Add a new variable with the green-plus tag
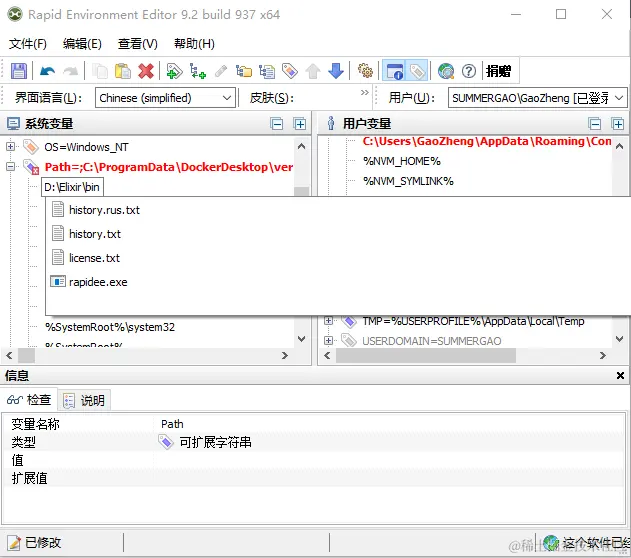631x558 pixels. click(x=174, y=71)
